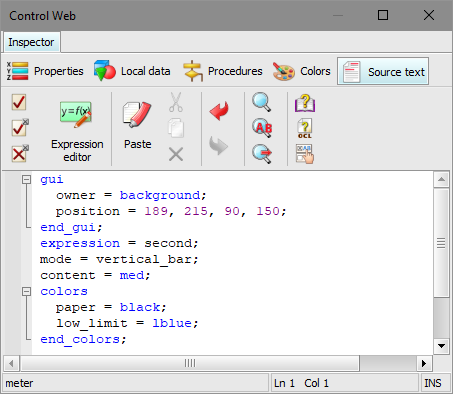The image size is (453, 394).
Task: Click the OCL help document icon
Action: [x=305, y=128]
